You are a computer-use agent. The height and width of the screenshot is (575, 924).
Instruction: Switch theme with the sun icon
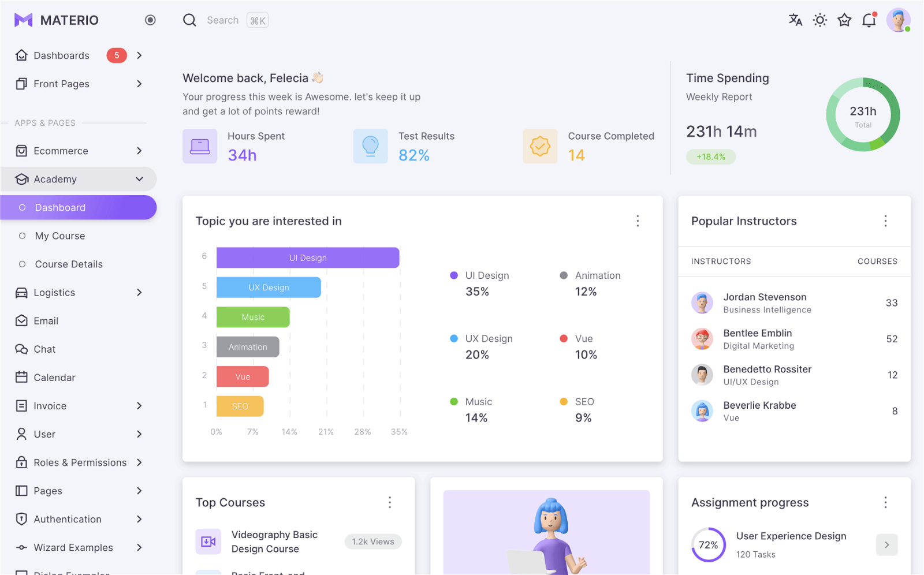click(820, 20)
